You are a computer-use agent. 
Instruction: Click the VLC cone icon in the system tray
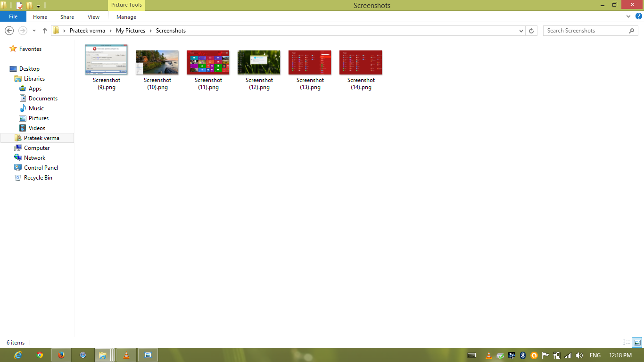(489, 355)
